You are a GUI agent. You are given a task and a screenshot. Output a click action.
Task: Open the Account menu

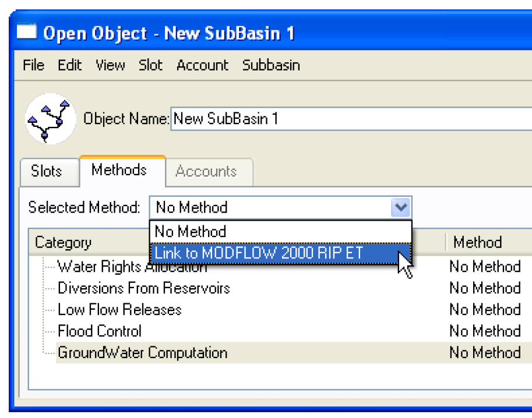[203, 65]
